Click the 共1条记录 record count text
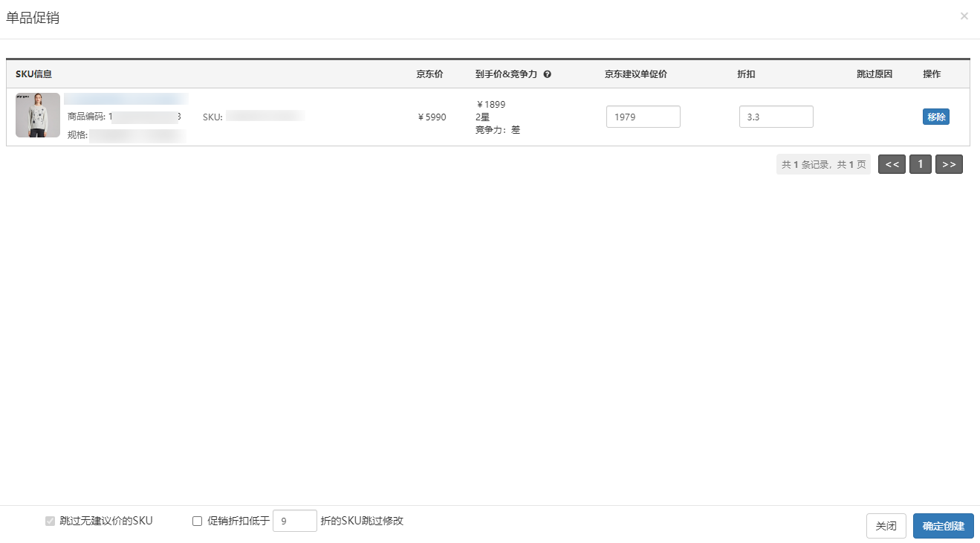 tap(823, 165)
